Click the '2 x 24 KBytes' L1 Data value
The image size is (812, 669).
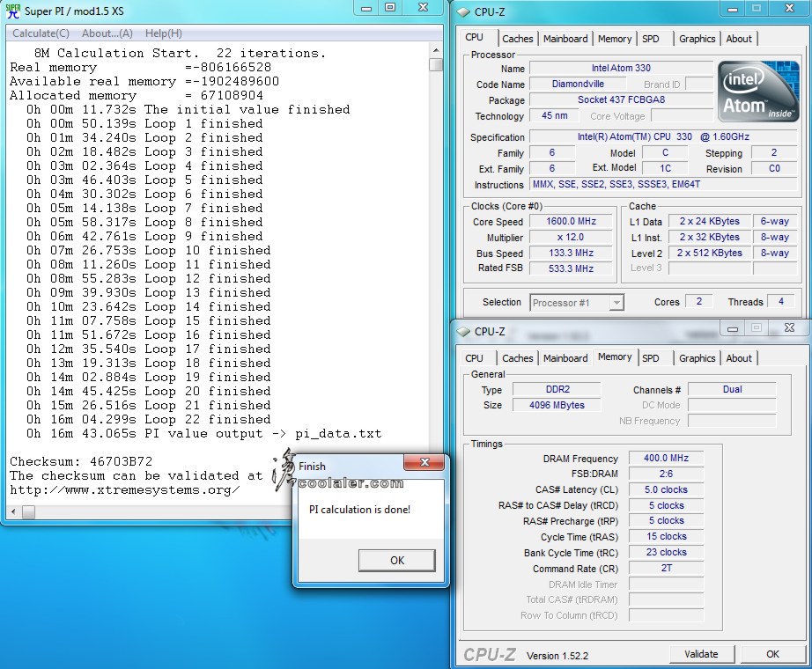(x=710, y=221)
